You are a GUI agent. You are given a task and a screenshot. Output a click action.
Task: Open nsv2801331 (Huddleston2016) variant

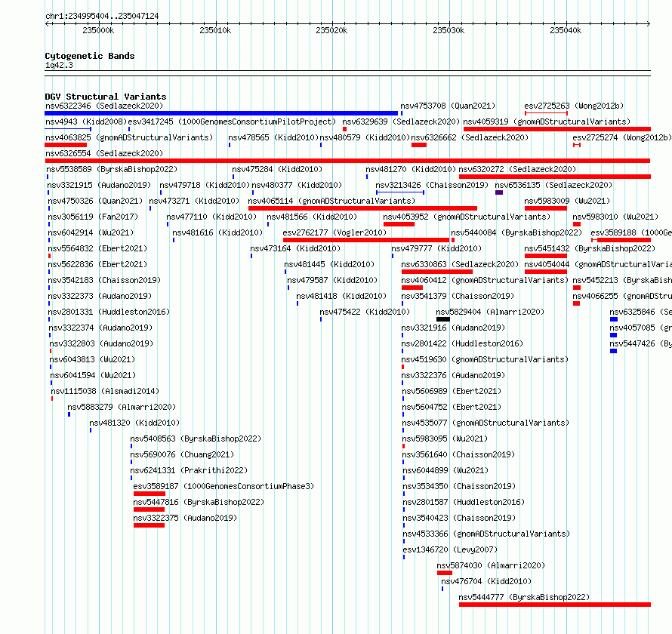pyautogui.click(x=109, y=312)
